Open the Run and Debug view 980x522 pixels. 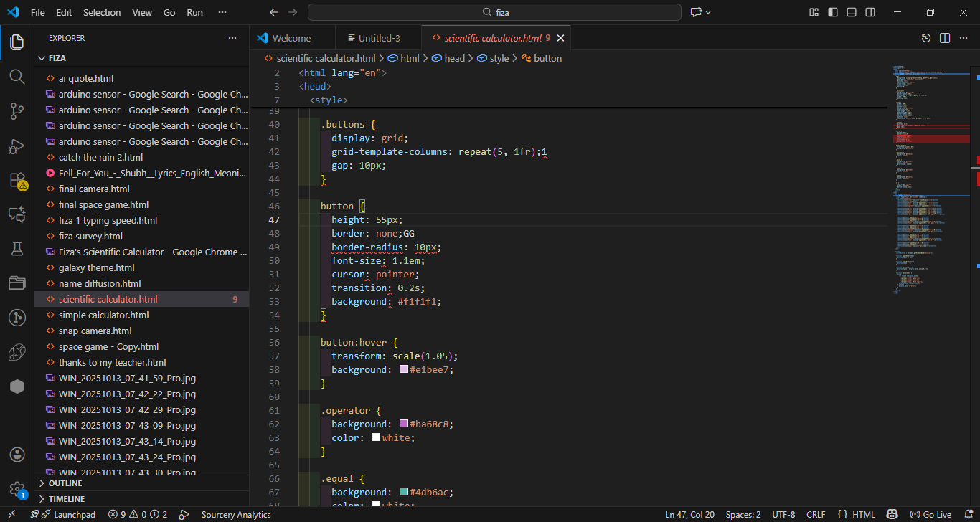(x=17, y=146)
